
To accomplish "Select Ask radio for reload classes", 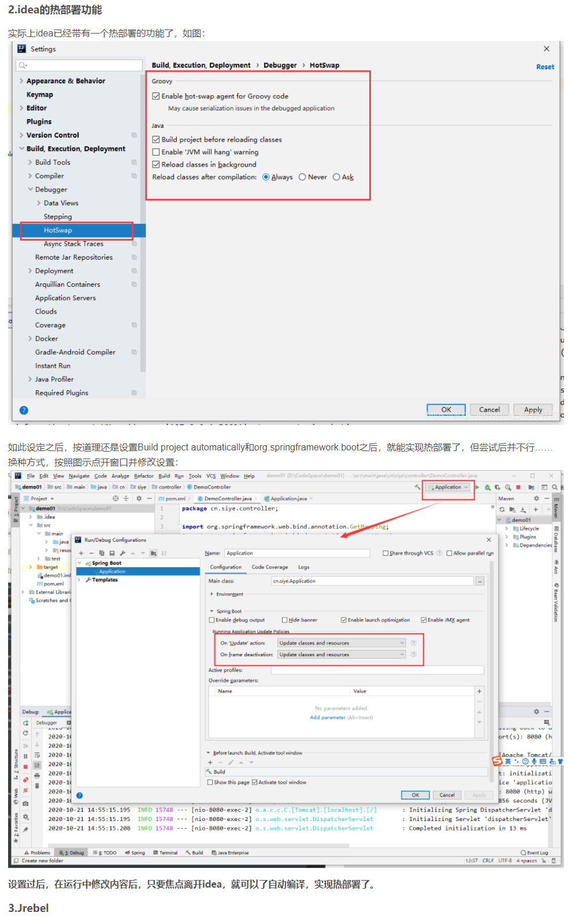I will [x=336, y=177].
